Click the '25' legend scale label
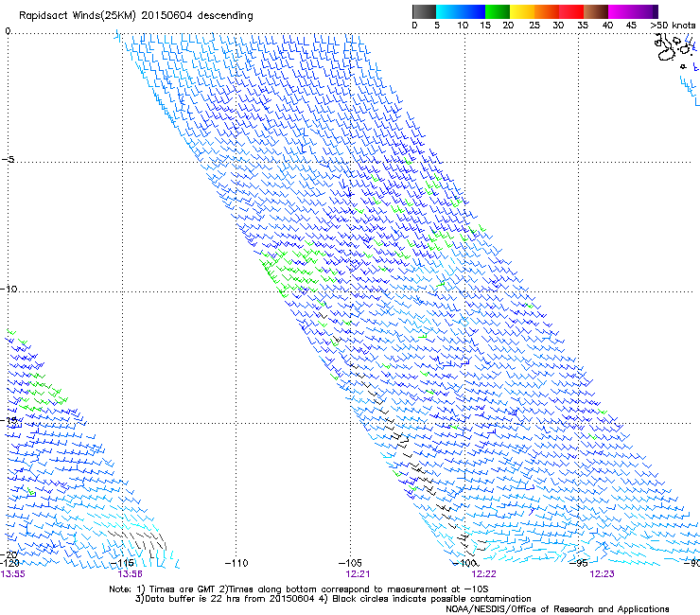The image size is (700, 615). point(534,26)
